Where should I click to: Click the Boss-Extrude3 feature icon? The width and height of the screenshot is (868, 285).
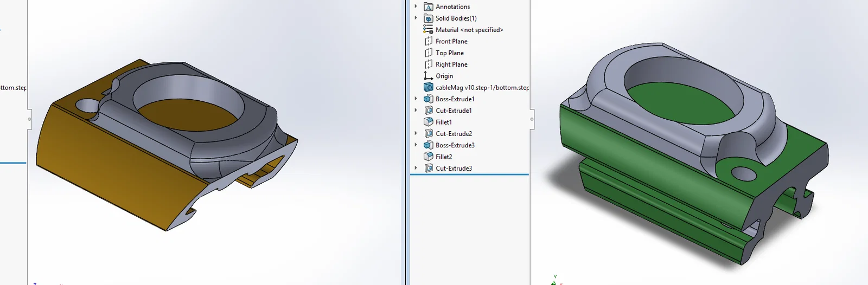[429, 145]
